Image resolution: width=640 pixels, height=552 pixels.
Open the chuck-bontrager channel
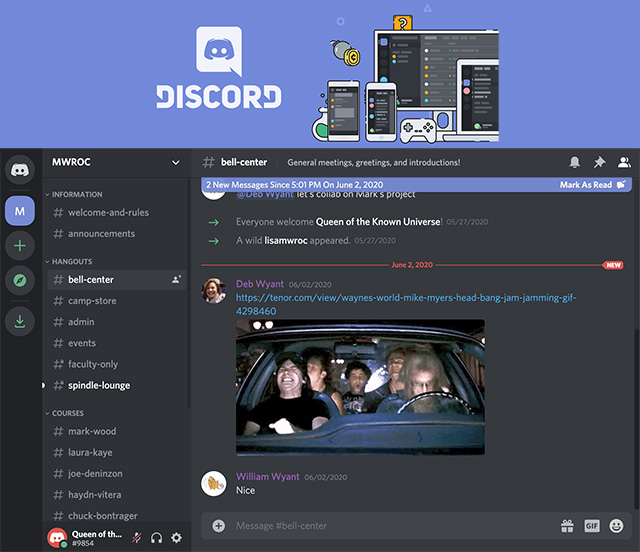tap(117, 516)
